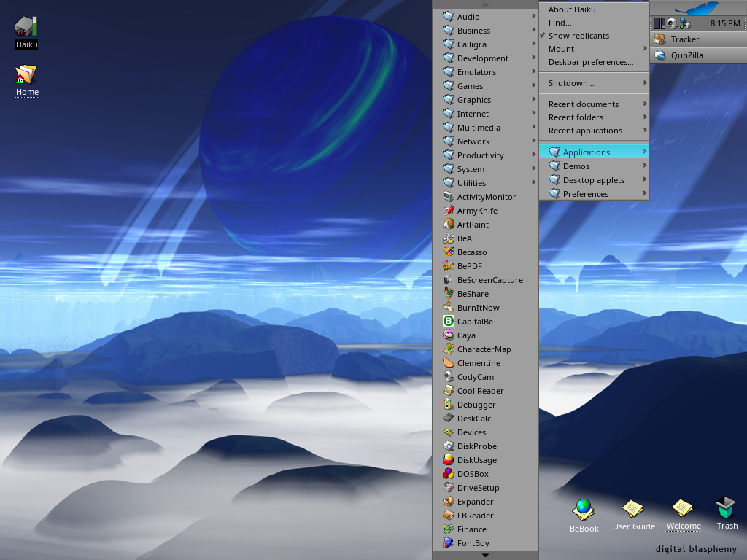Select Find... in Deskbar menu
This screenshot has height=560, width=747.
pos(594,23)
